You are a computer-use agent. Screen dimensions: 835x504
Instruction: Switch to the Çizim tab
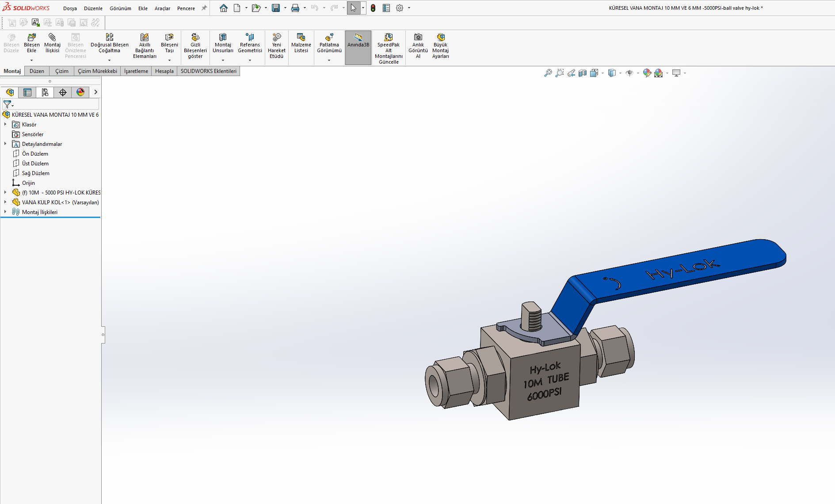click(62, 71)
